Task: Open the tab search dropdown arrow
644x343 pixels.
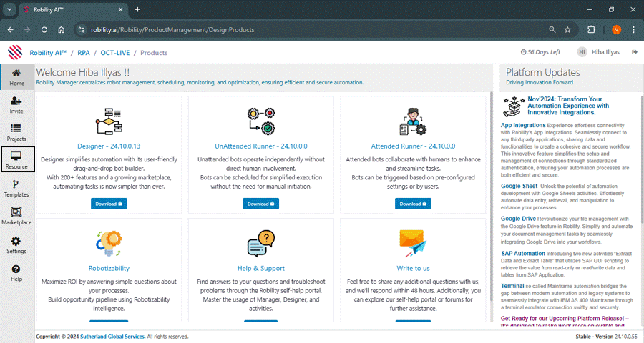Action: click(9, 9)
